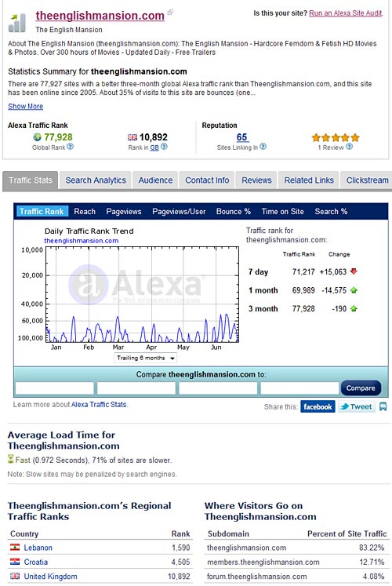392x586 pixels.
Task: Expand summary with Show More link
Action: [x=25, y=107]
